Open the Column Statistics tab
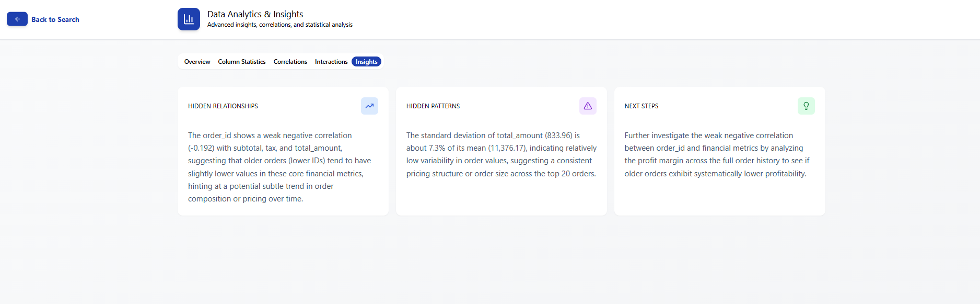Viewport: 980px width, 304px height. tap(241, 62)
